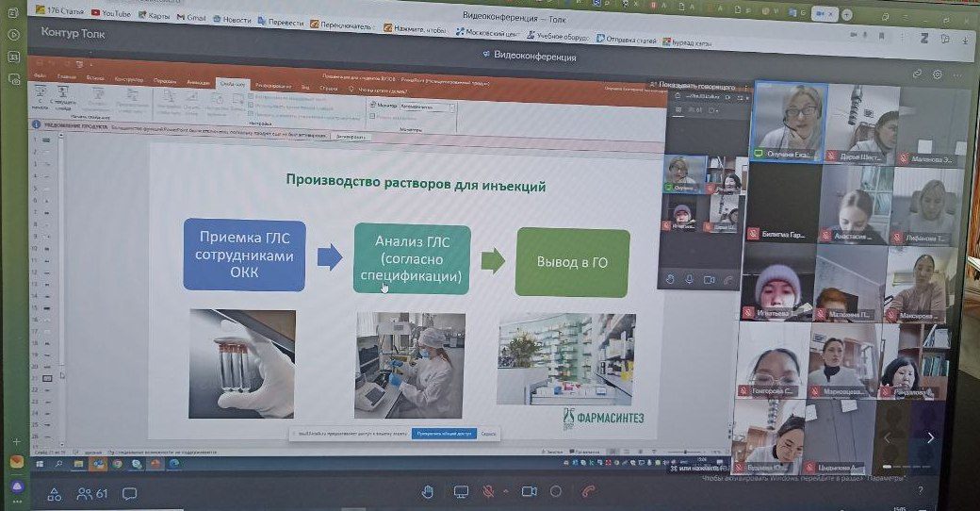Image resolution: width=980 pixels, height=511 pixels.
Task: Go to next page of participants
Action: [931, 437]
